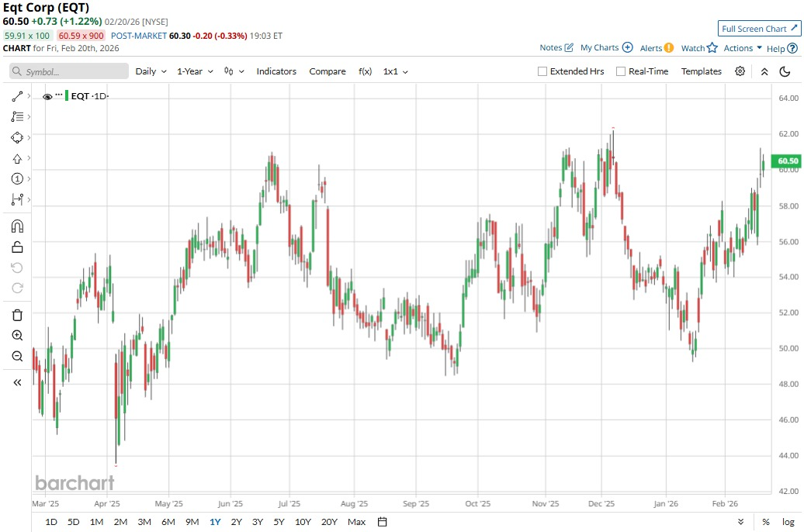Expand trend line tool options arrow

[x=29, y=96]
